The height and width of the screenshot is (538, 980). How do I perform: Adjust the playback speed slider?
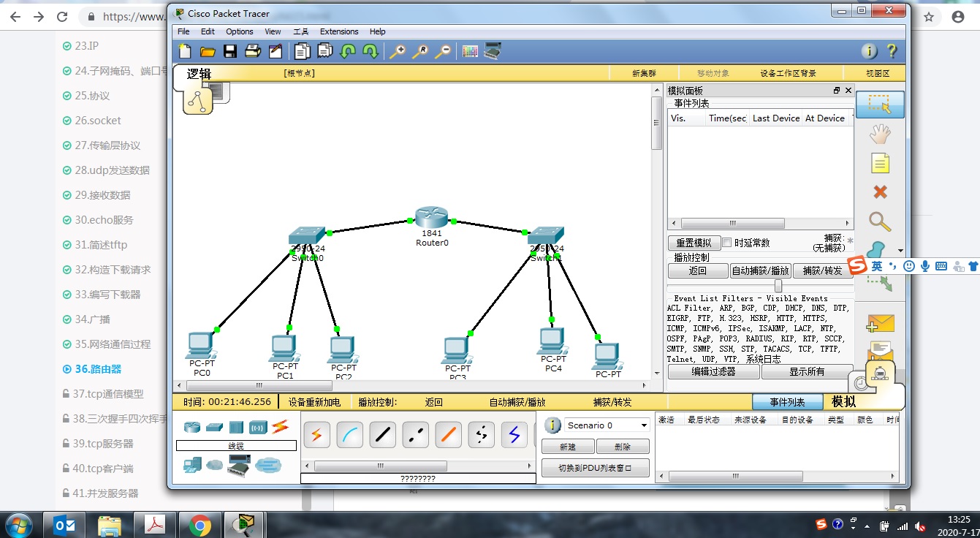(778, 286)
